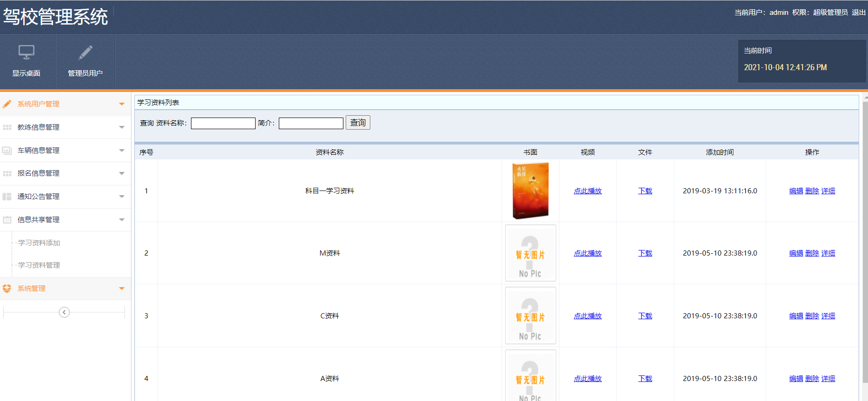The width and height of the screenshot is (868, 401).
Task: Expand the 系统管理 arrow
Action: pyautogui.click(x=122, y=289)
